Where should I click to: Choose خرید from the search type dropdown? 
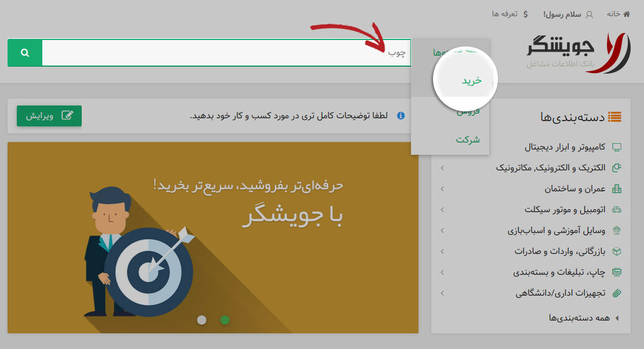coord(471,81)
